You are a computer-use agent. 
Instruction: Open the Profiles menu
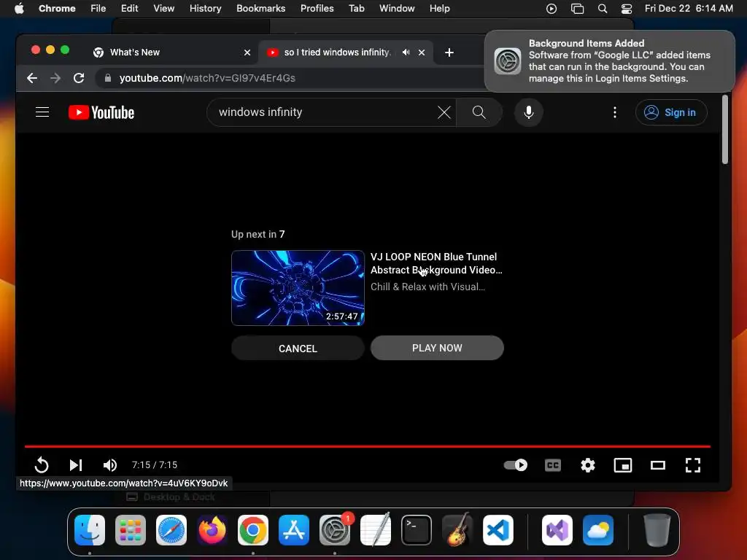pyautogui.click(x=317, y=9)
